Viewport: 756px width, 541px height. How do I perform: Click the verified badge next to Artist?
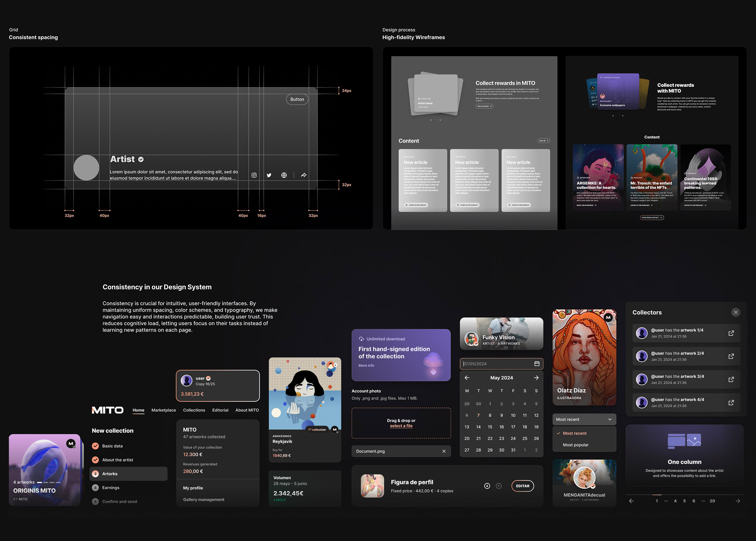pyautogui.click(x=141, y=160)
